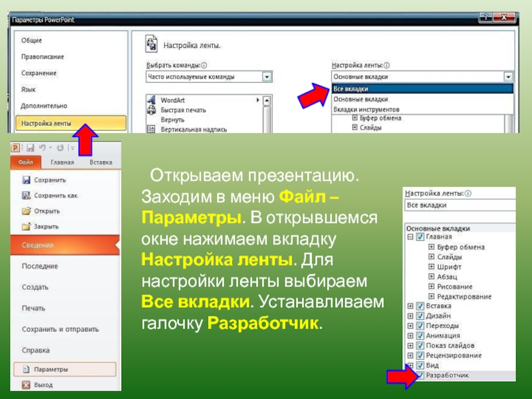Close the Параметры PowerPoint dialog
The height and width of the screenshot is (399, 532).
coord(505,17)
